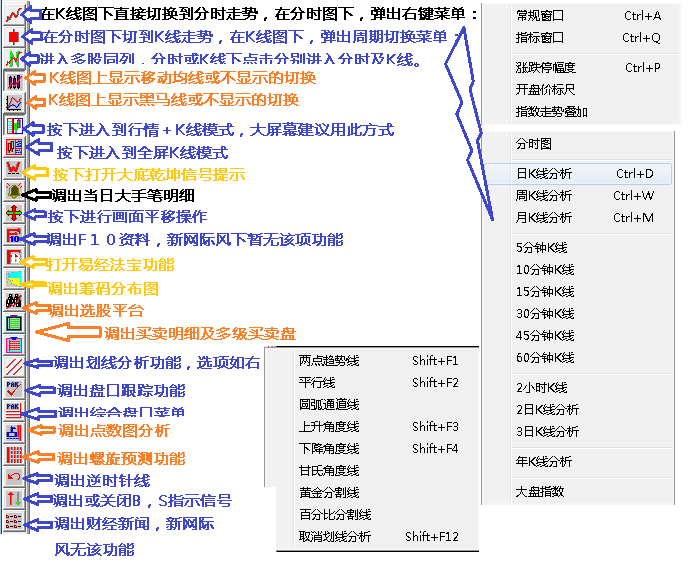Open 盘口跟踪 PAK checkmark icon
Image resolution: width=695 pixels, height=583 pixels.
(14, 389)
